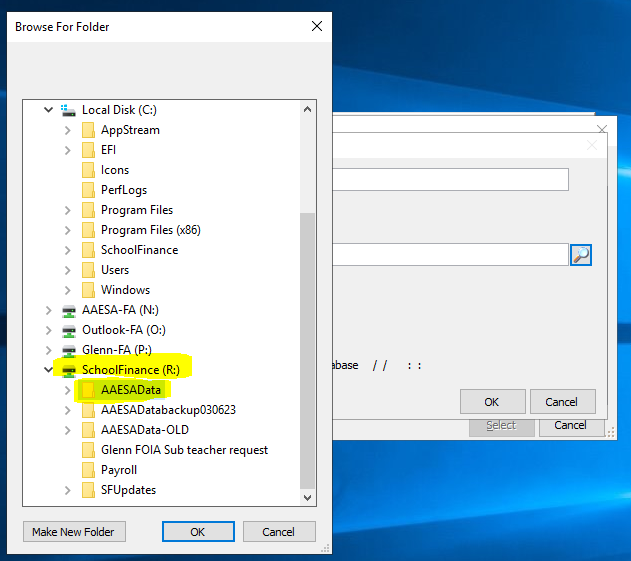Close the Browse For Folder dialog

click(317, 26)
